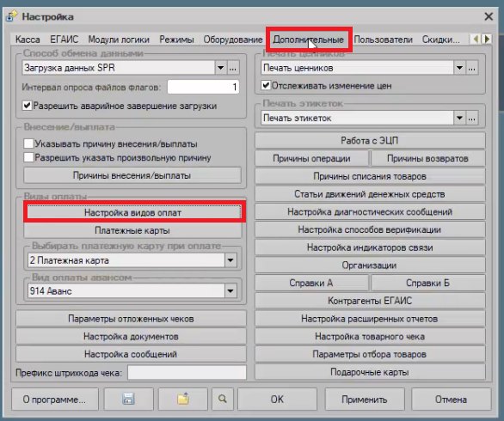Viewport: 504px width, 421px height.
Task: Click Настройка видов оплат button
Action: pyautogui.click(x=132, y=212)
